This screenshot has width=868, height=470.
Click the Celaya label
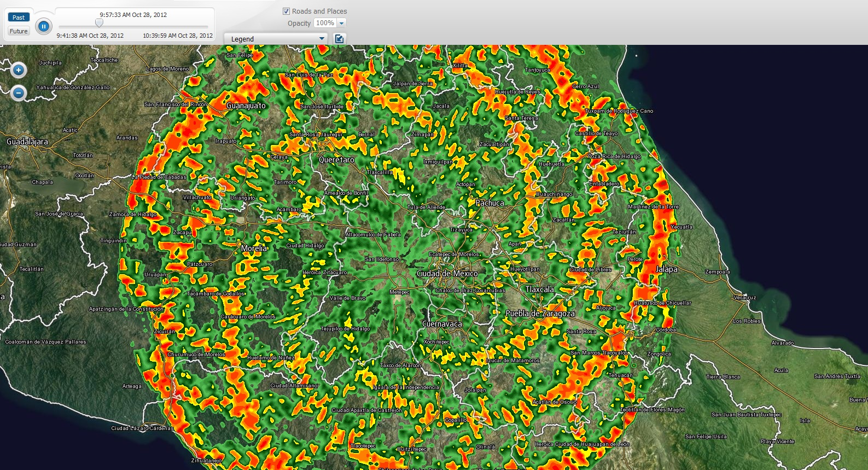(x=279, y=157)
